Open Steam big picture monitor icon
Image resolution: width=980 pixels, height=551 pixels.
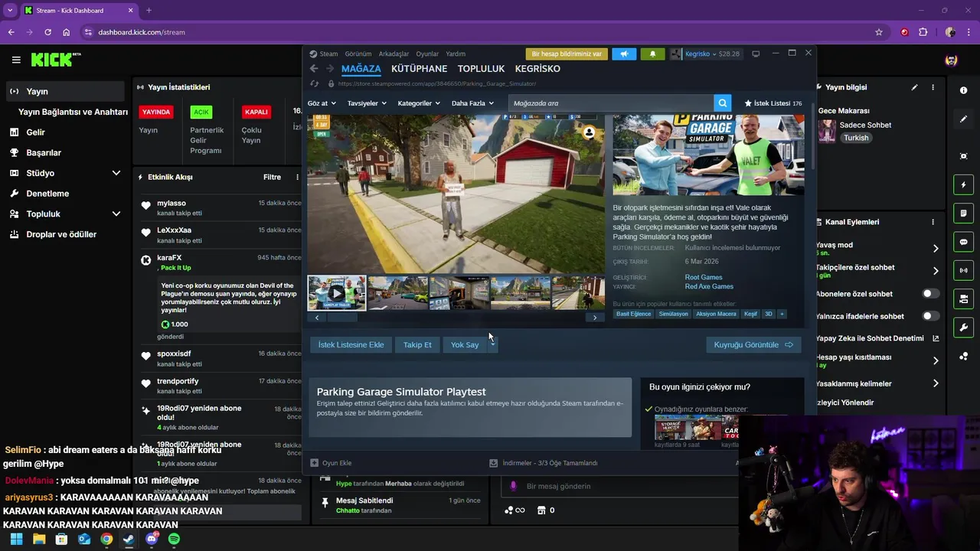pos(756,54)
